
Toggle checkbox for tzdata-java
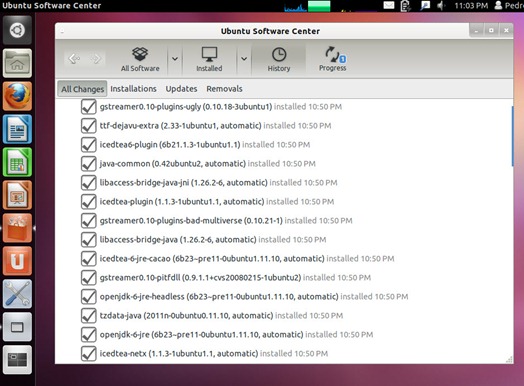(89, 316)
